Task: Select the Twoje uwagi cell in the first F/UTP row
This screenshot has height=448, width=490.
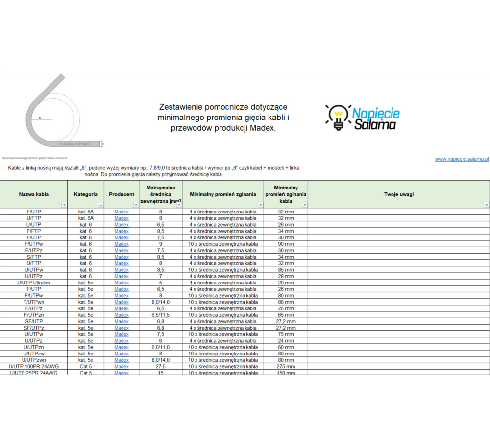Action: [398, 212]
